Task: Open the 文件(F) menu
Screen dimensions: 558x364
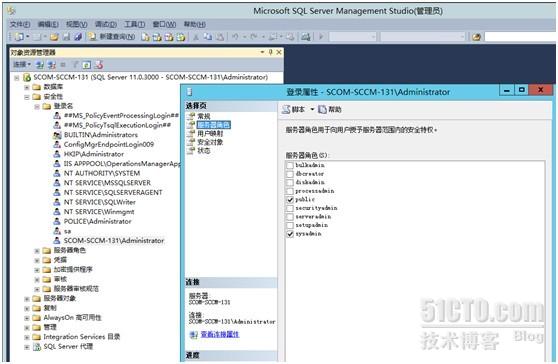Action: click(20, 24)
